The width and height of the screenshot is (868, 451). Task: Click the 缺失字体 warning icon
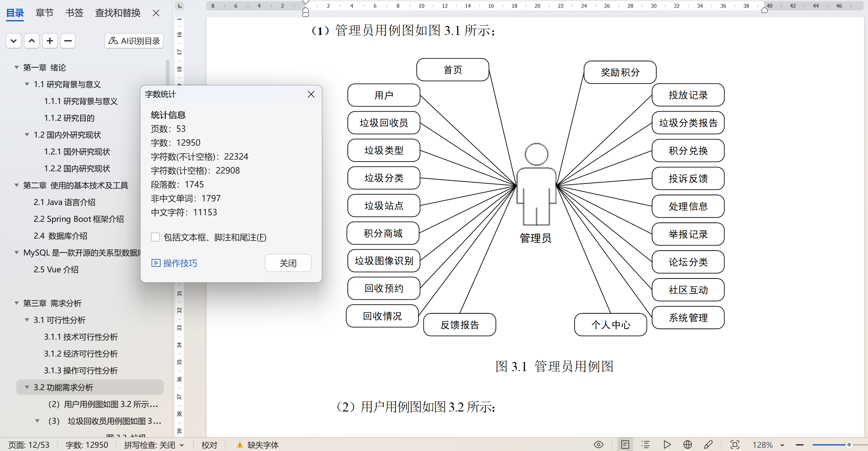point(240,445)
